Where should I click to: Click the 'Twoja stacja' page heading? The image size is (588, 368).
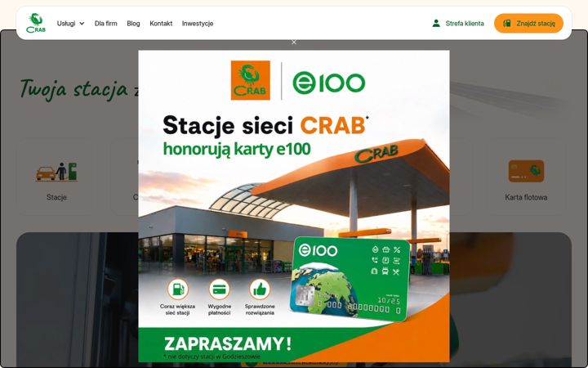[73, 89]
